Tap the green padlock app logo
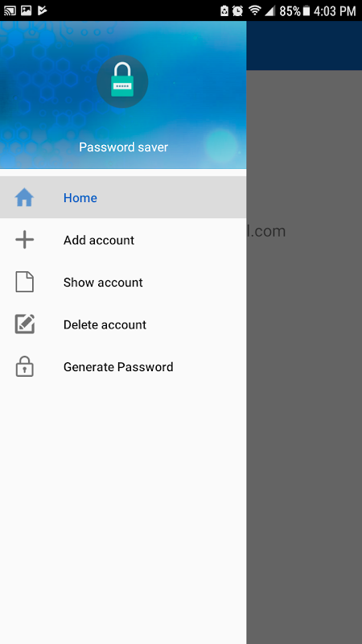362x644 pixels. [x=122, y=82]
